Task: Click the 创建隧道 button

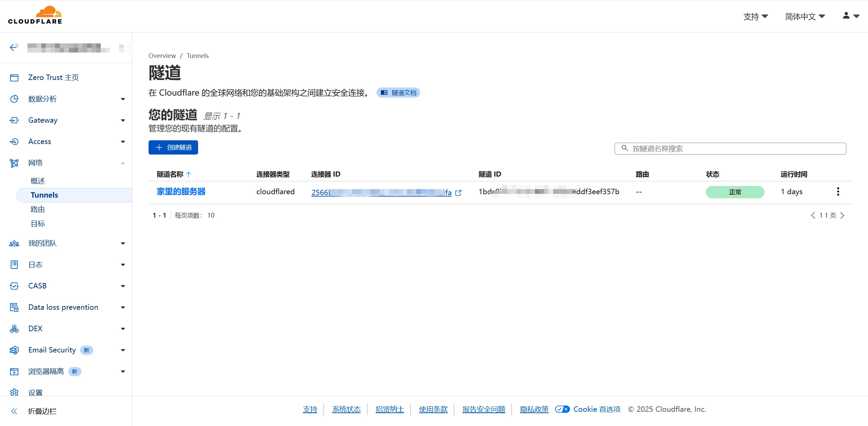Action: point(173,147)
